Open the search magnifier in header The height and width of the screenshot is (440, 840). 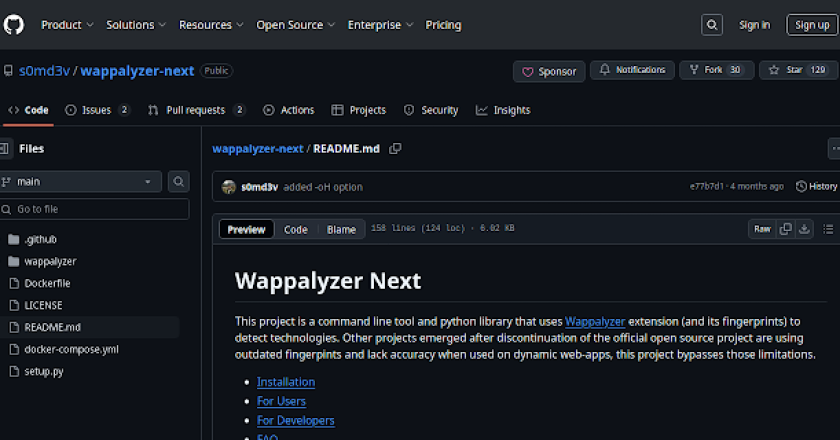711,25
